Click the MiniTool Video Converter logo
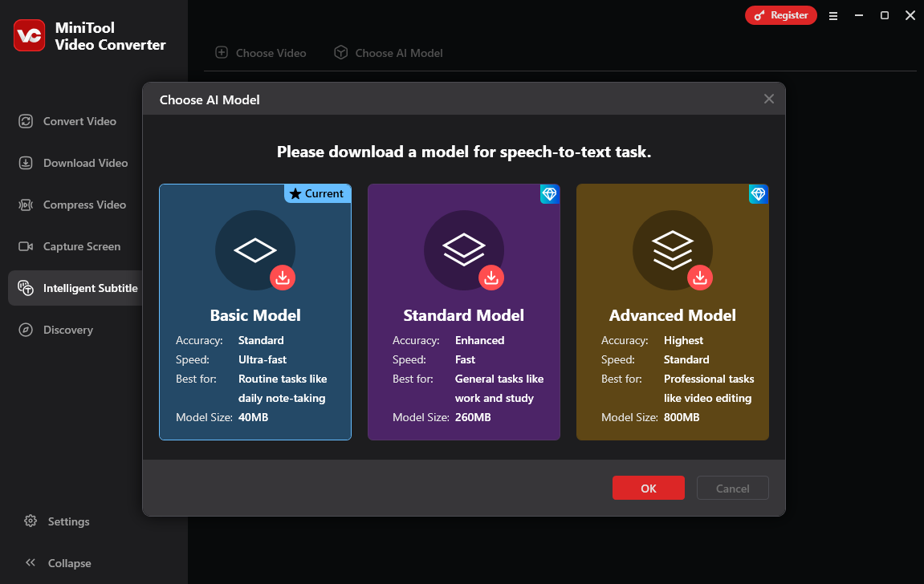924x584 pixels. tap(28, 36)
